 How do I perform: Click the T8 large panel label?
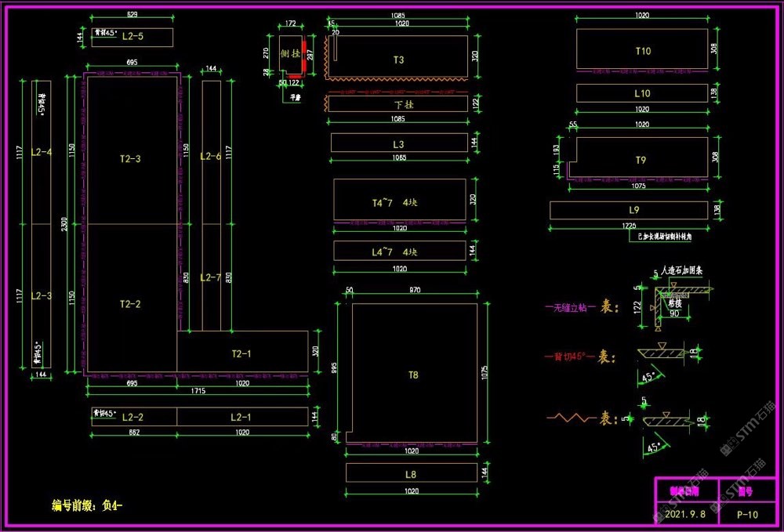point(413,375)
